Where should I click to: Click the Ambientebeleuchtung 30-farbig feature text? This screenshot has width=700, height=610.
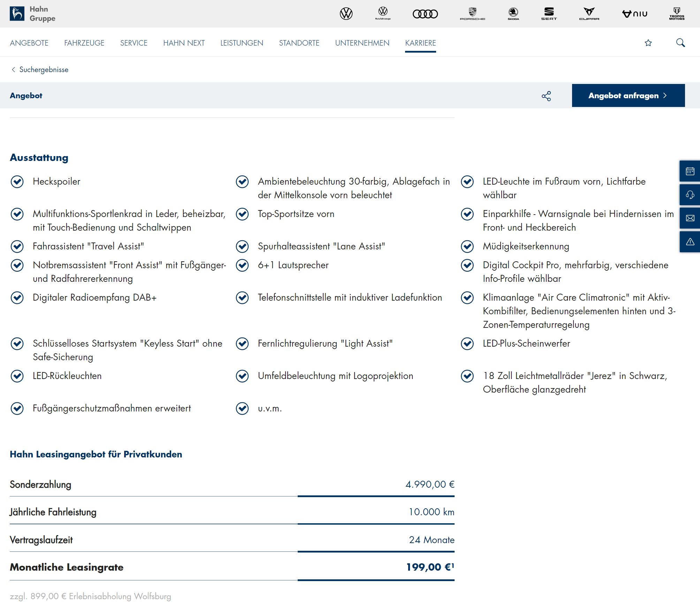(x=354, y=188)
